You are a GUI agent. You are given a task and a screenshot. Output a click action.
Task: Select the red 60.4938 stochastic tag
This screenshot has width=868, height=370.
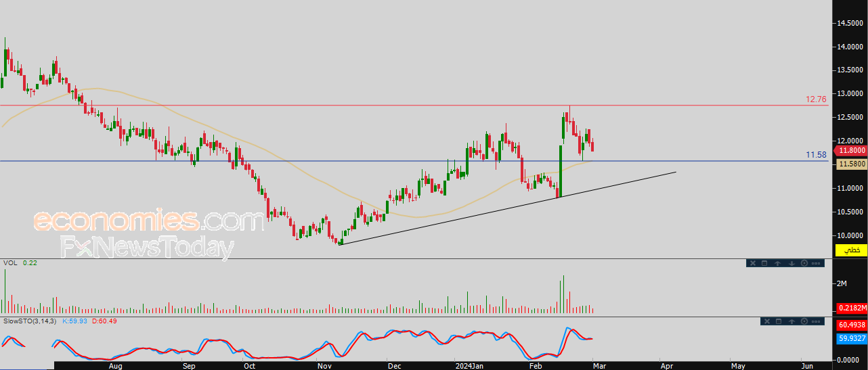pyautogui.click(x=852, y=325)
